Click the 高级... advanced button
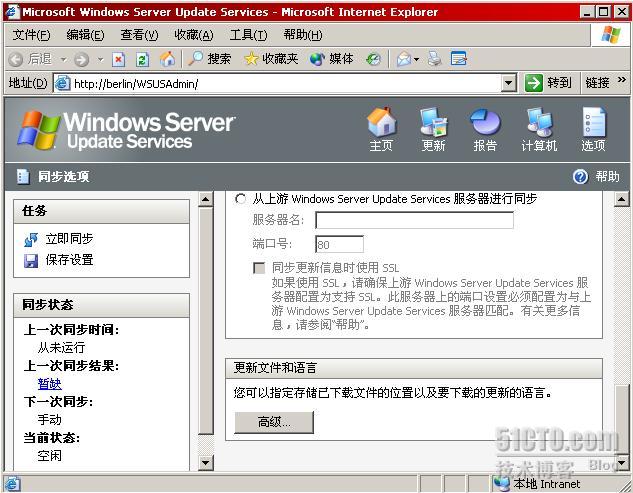The height and width of the screenshot is (493, 633). click(x=274, y=422)
